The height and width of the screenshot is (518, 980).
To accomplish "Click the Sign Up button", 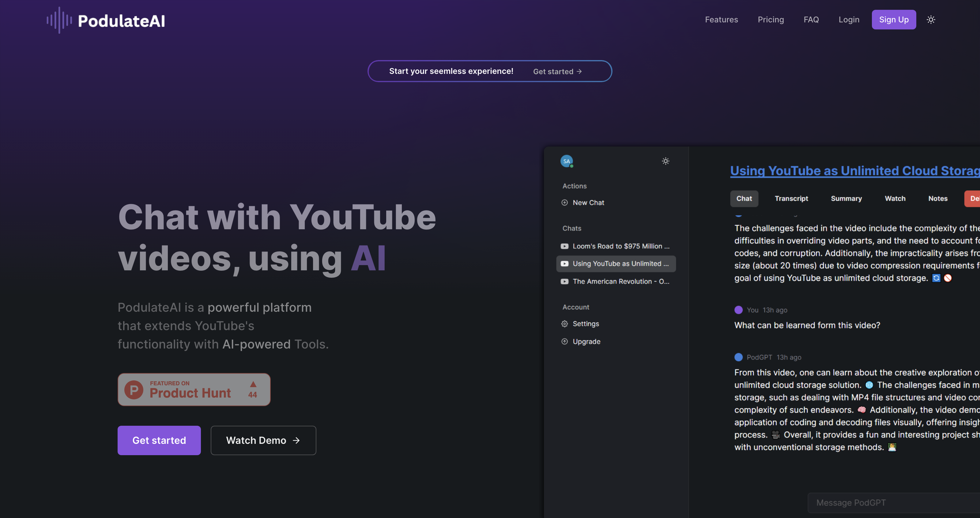I will (x=894, y=20).
